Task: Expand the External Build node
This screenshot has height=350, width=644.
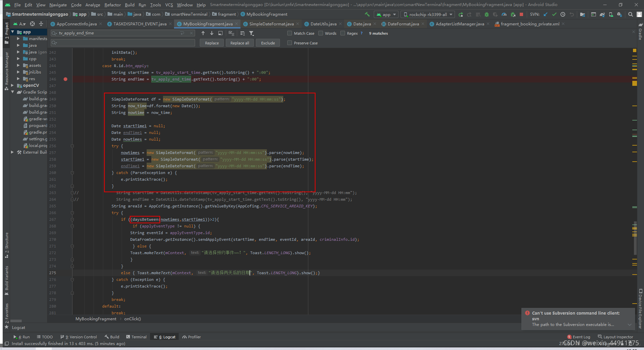Action: (13, 152)
